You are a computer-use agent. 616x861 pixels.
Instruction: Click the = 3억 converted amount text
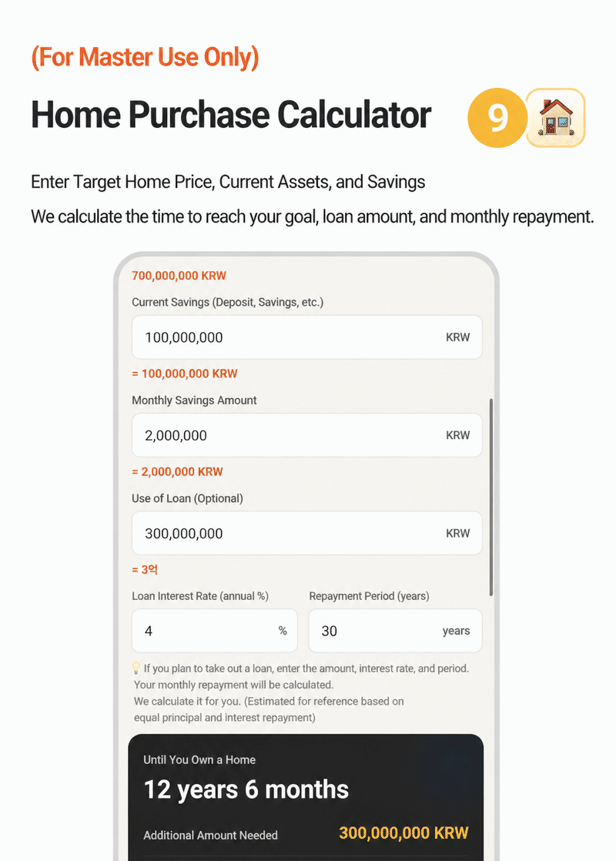(x=145, y=570)
